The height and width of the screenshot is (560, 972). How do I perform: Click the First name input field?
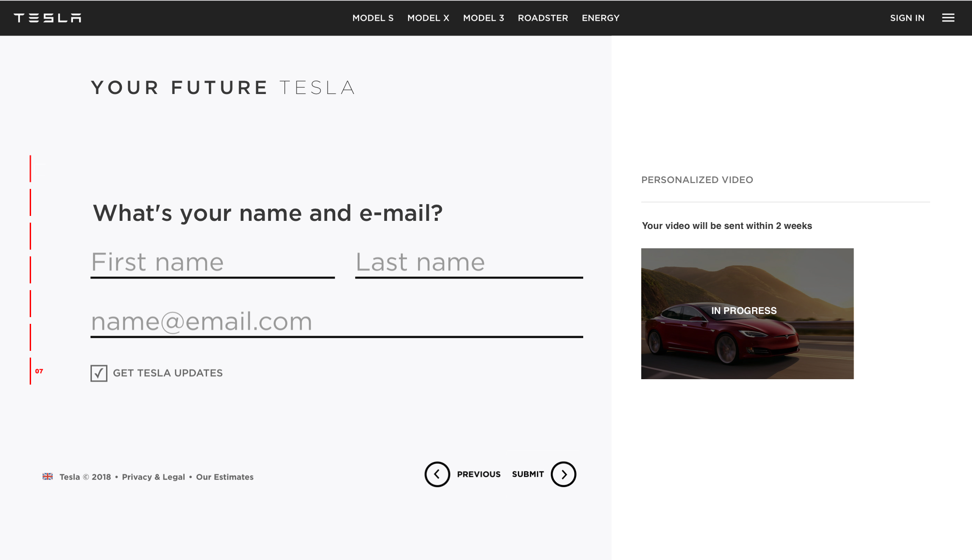[x=212, y=263]
